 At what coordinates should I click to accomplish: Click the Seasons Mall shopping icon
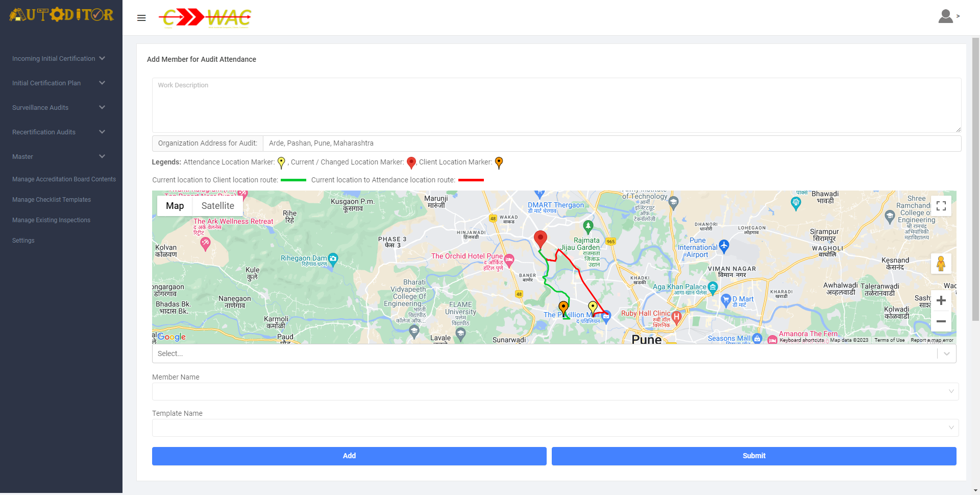pos(757,338)
